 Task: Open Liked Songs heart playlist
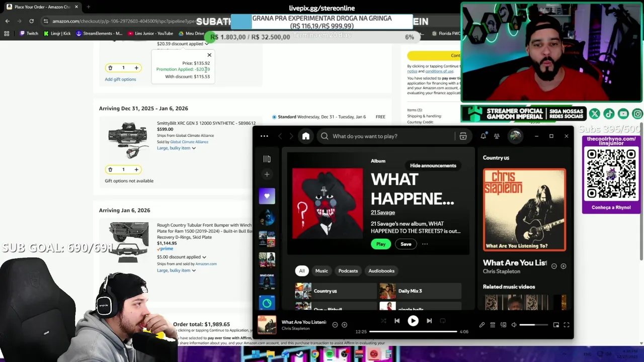(x=267, y=196)
